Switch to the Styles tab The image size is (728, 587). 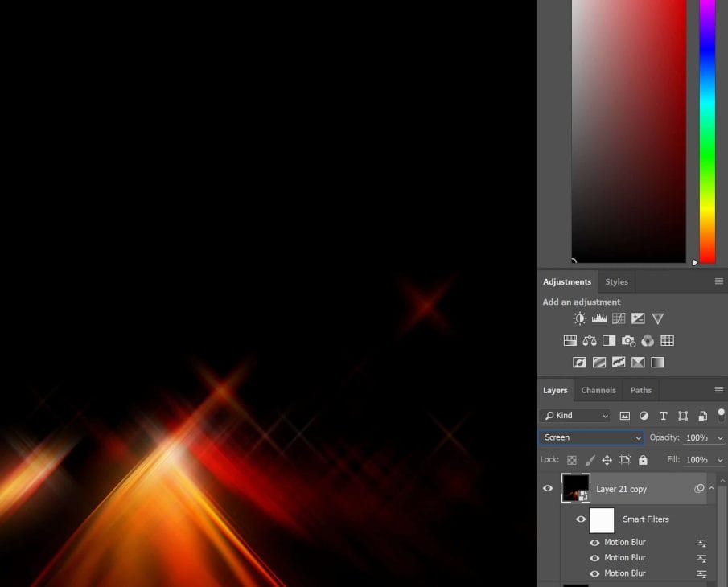616,281
